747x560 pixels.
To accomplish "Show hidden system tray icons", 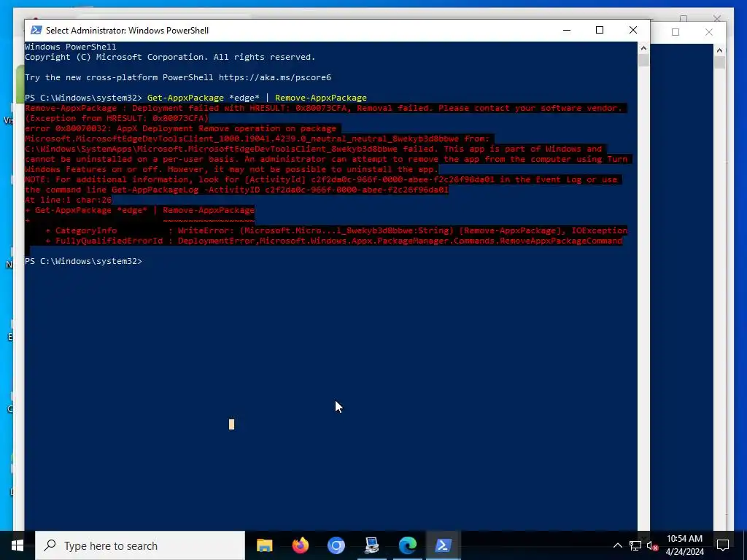I will pyautogui.click(x=617, y=545).
